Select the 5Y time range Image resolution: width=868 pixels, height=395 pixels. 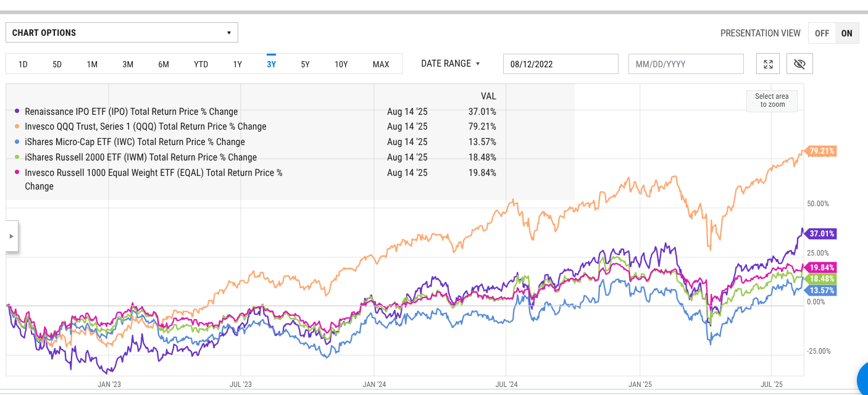(x=305, y=64)
